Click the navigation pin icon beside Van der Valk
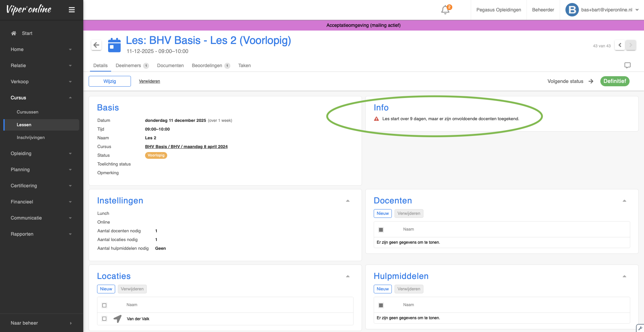Image resolution: width=644 pixels, height=332 pixels. click(117, 319)
